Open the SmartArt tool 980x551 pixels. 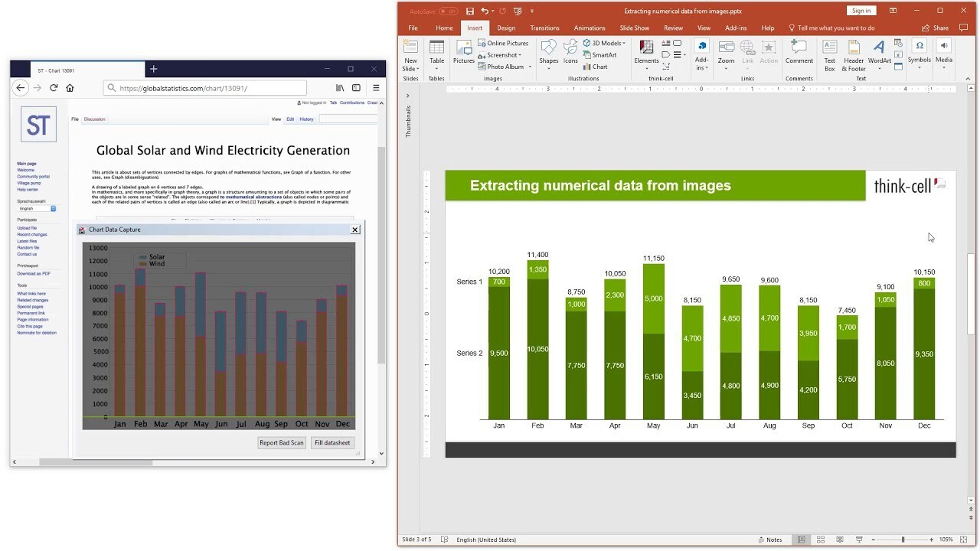click(599, 55)
